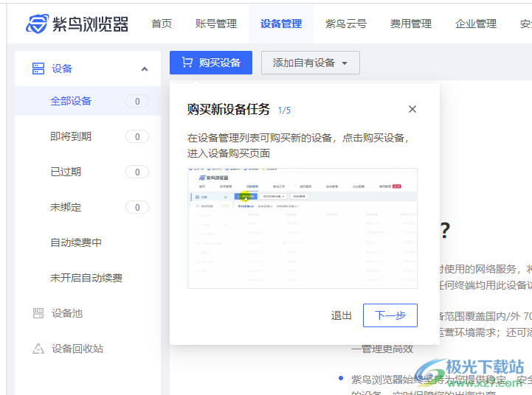This screenshot has width=532, height=395.
Task: Click the 设备回收站 recycle icon
Action: pos(38,349)
